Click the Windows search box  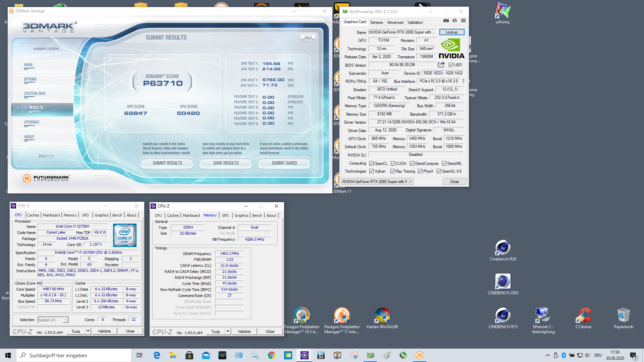74,355
